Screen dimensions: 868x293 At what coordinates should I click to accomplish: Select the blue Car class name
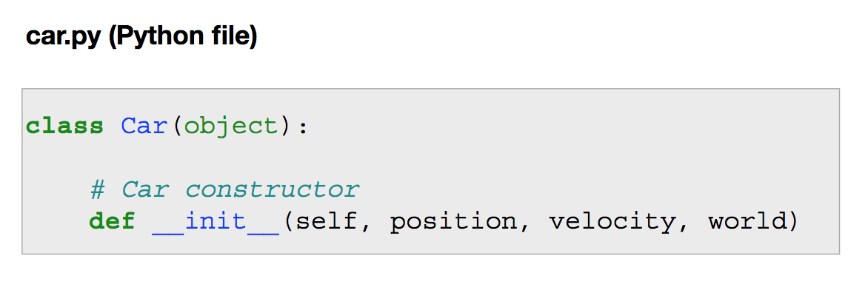(x=144, y=126)
